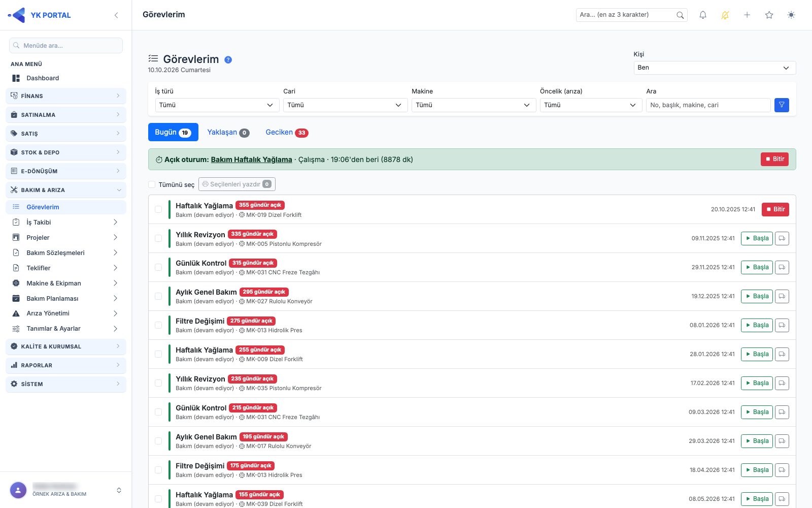Open the Bakım Haftalık Yağlama session link
Viewport: 812px width, 508px height.
point(251,160)
